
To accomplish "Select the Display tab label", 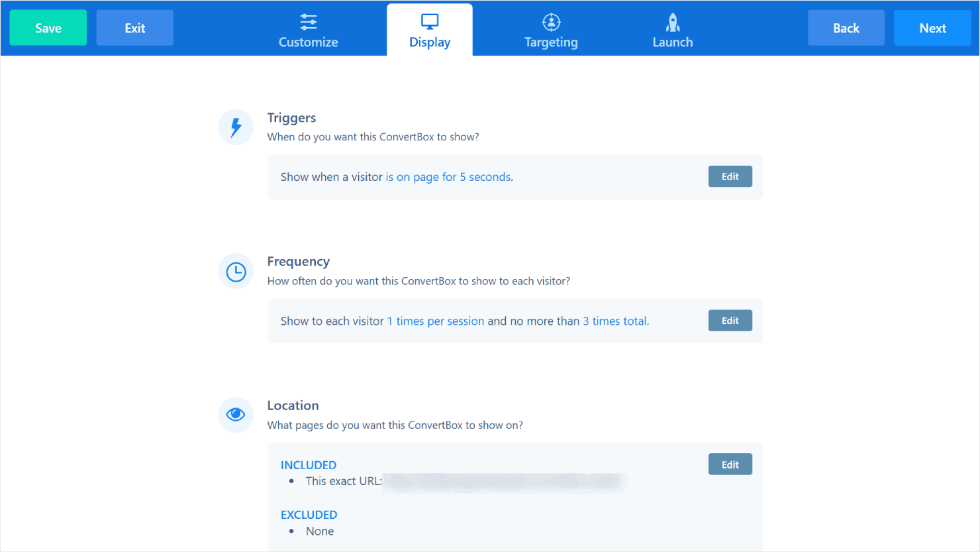I will pyautogui.click(x=430, y=42).
